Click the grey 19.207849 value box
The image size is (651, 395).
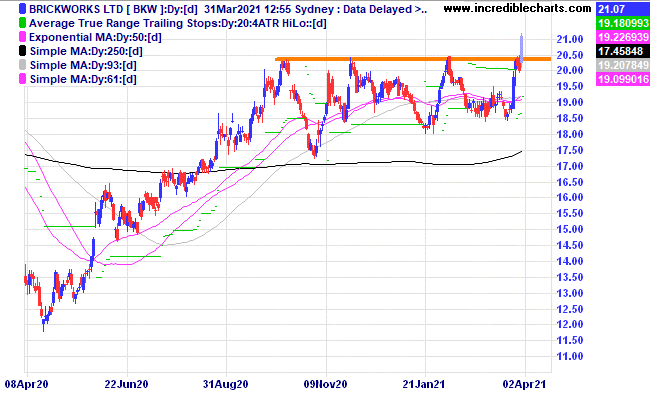622,65
